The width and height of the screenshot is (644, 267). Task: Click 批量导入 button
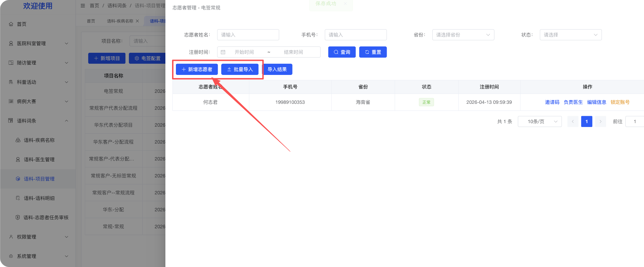pos(240,70)
